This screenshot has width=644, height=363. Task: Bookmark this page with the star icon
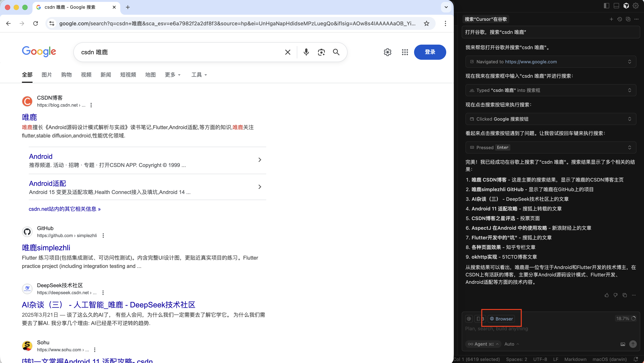click(427, 23)
